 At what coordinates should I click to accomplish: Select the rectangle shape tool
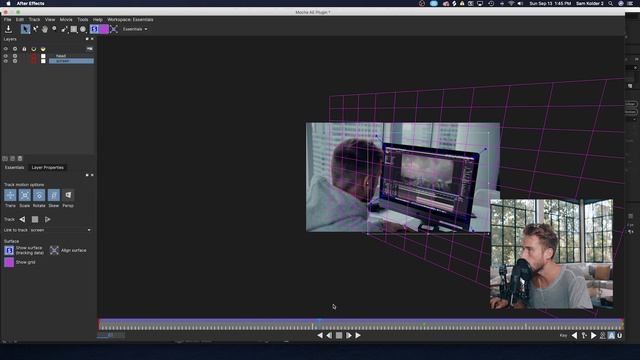click(73, 29)
